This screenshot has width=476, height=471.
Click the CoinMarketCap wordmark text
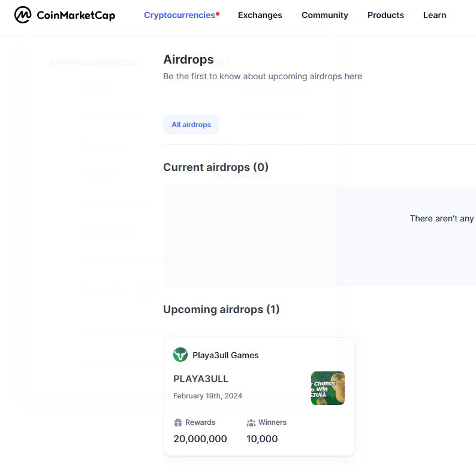coord(76,15)
